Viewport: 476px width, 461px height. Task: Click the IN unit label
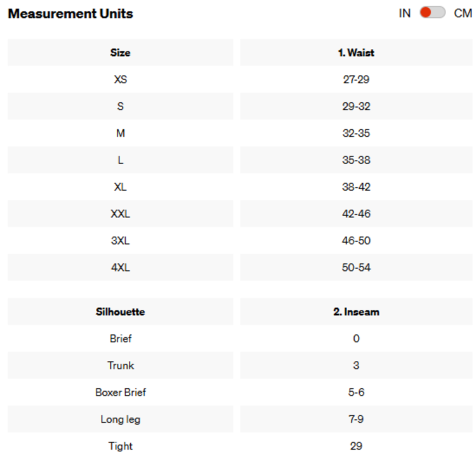pyautogui.click(x=405, y=13)
